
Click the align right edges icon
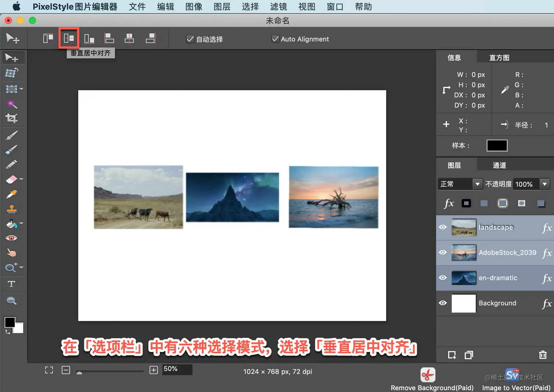pos(151,38)
